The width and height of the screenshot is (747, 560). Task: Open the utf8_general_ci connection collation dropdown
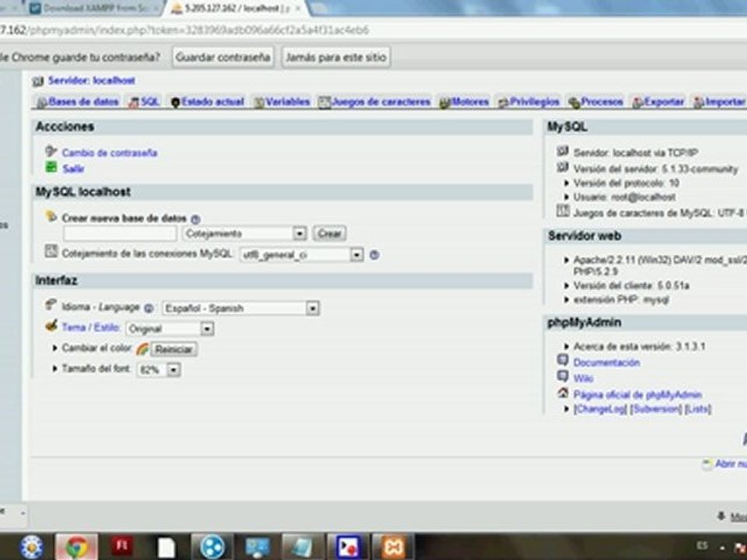[x=302, y=255]
